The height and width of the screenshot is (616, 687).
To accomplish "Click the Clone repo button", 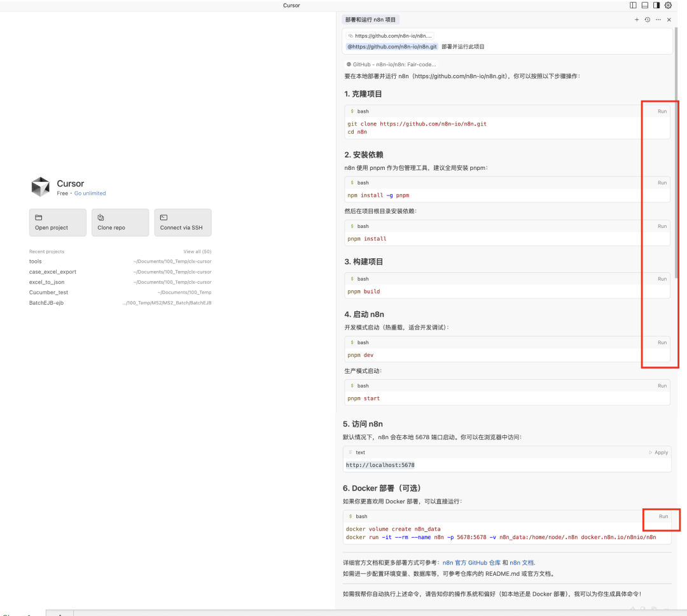I will (120, 223).
